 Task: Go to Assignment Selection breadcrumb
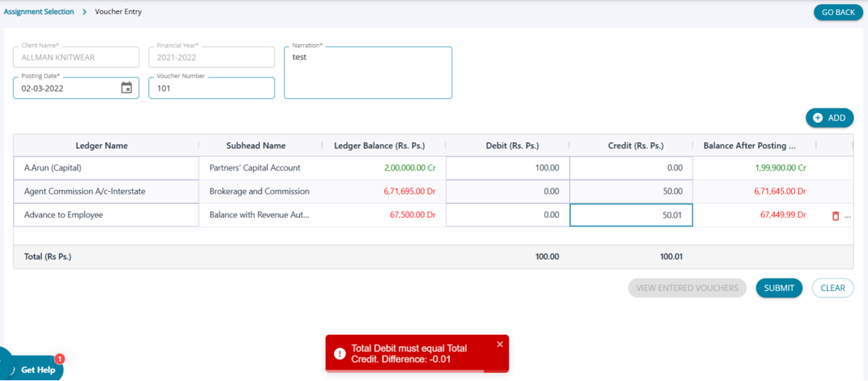[x=38, y=12]
